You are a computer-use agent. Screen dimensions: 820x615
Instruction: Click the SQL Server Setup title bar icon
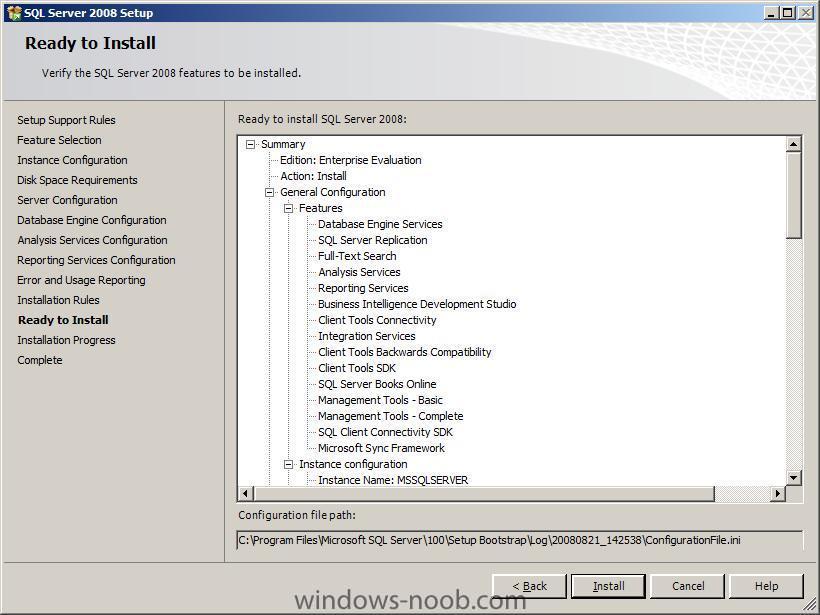pyautogui.click(x=14, y=13)
